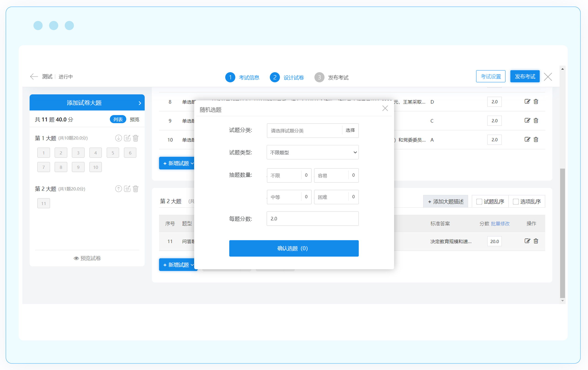The height and width of the screenshot is (370, 588).
Task: Move section 第2大题 up with the arrow icon
Action: pos(118,189)
